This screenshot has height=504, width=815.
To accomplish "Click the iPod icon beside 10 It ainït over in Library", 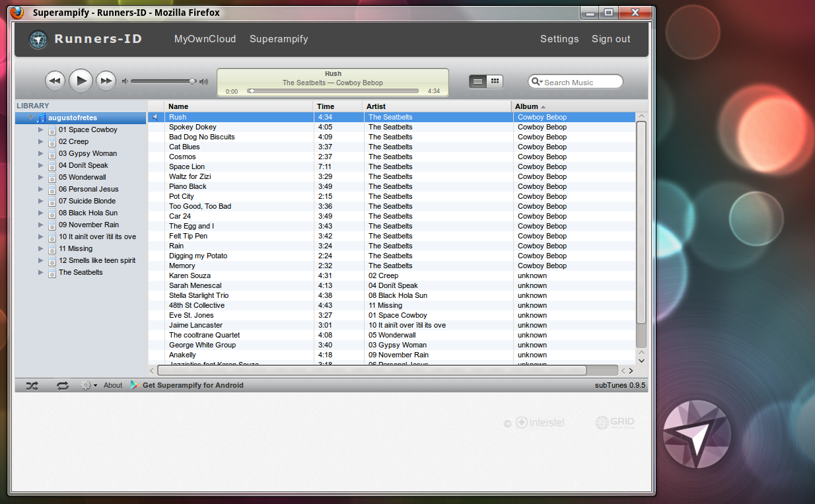I will 52,237.
